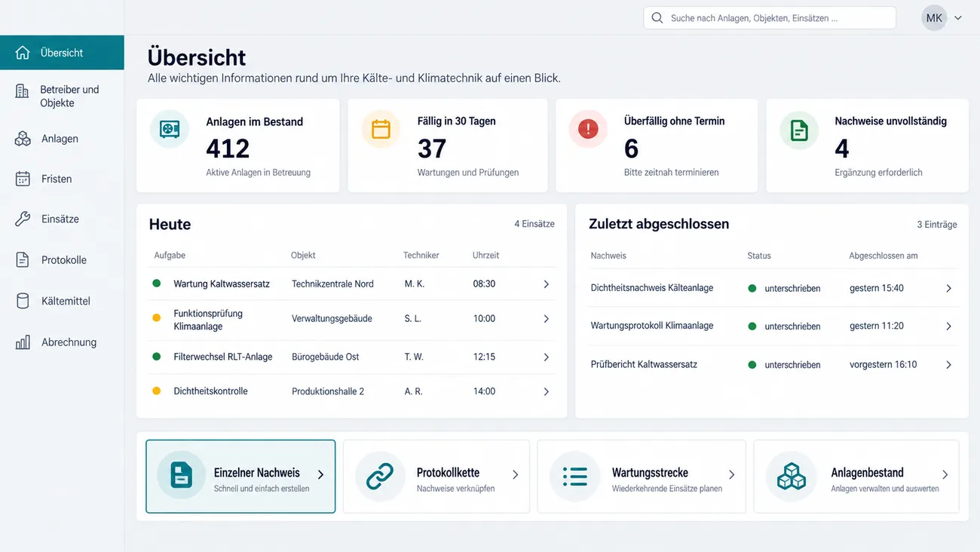The height and width of the screenshot is (552, 980).
Task: Select Kältemittel in the sidebar
Action: pyautogui.click(x=62, y=301)
